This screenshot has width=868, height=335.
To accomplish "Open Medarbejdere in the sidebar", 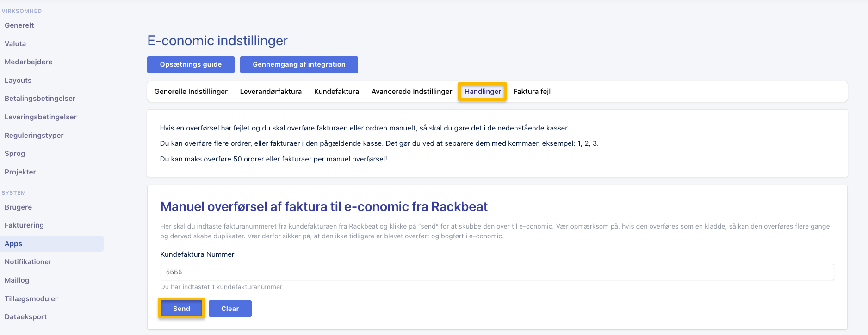I will 28,62.
